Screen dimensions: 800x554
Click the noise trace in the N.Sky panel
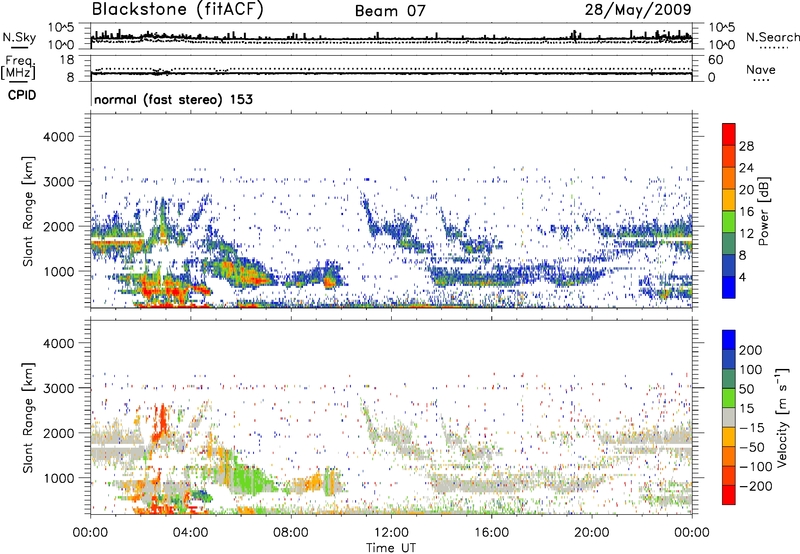click(391, 39)
